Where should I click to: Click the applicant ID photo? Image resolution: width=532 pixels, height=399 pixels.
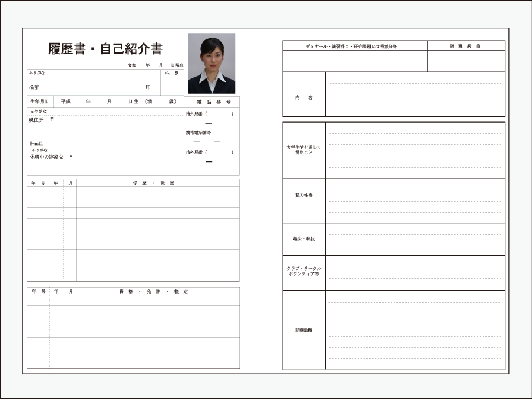(211, 63)
